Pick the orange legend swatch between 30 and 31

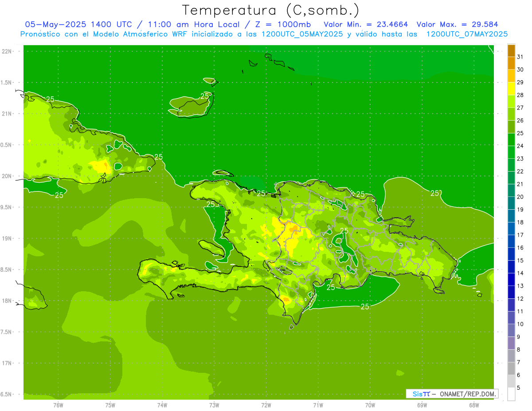pos(511,63)
